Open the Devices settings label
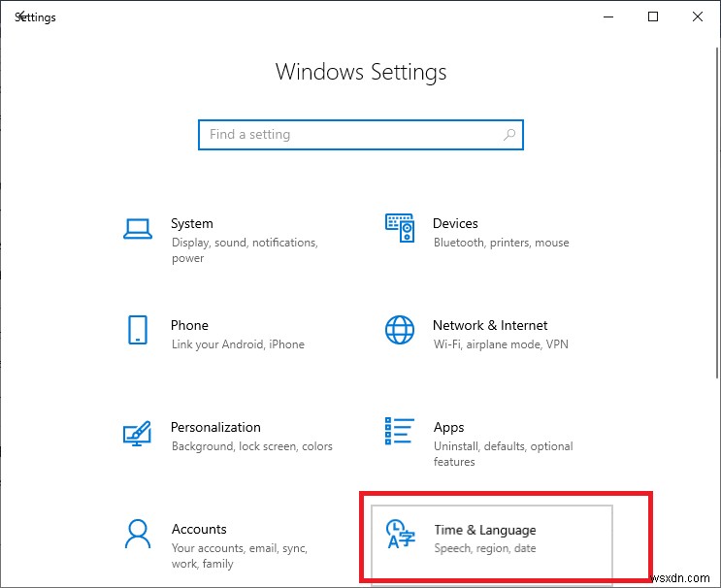The width and height of the screenshot is (721, 588). coord(455,223)
